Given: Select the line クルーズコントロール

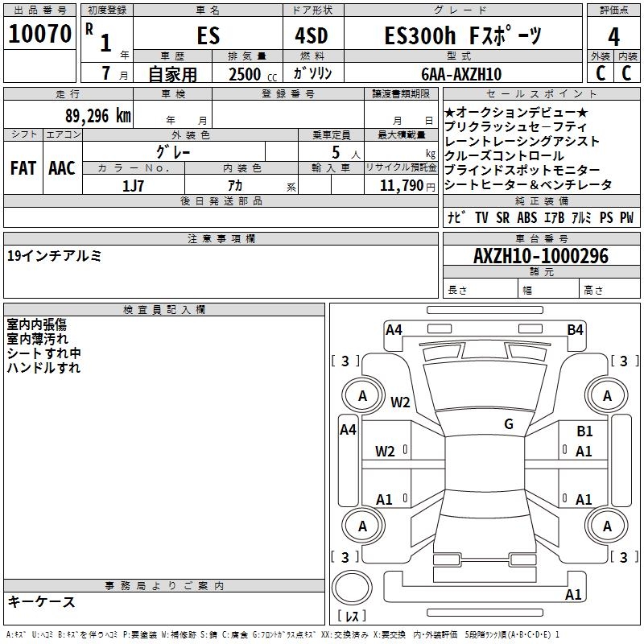Looking at the screenshot, I should (504, 155).
